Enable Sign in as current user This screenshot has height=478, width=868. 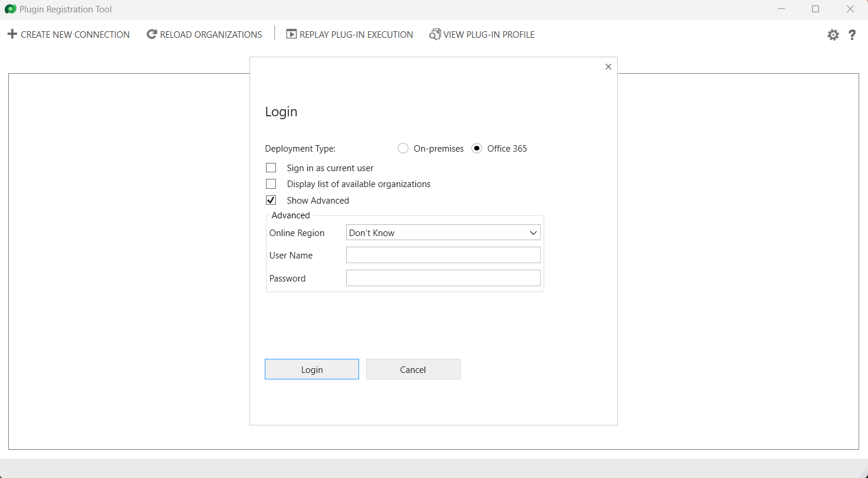(x=271, y=168)
